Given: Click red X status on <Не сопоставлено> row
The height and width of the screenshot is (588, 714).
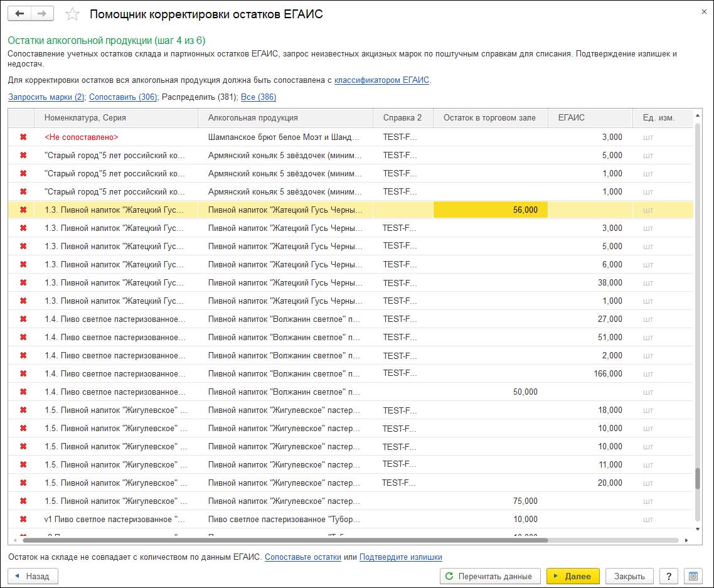Looking at the screenshot, I should pos(23,137).
